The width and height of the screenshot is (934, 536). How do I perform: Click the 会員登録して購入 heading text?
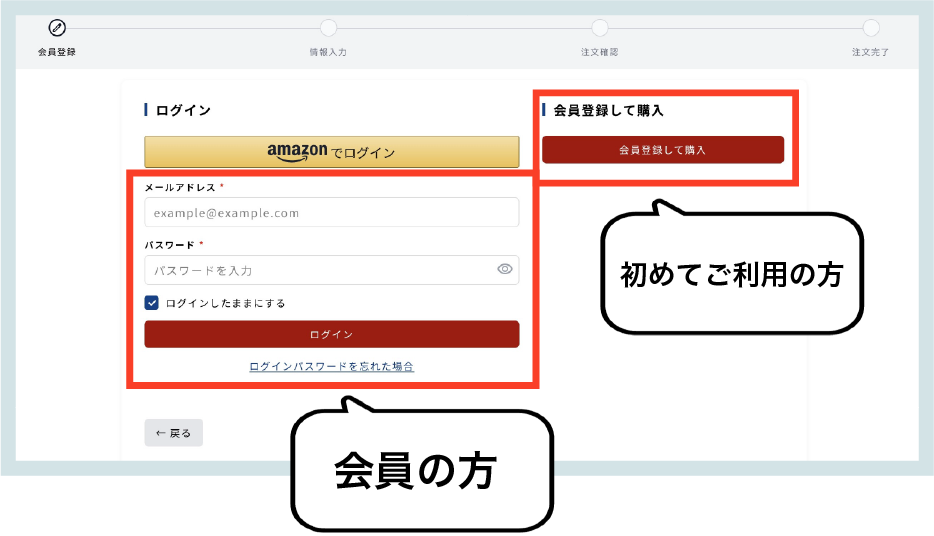tap(608, 110)
